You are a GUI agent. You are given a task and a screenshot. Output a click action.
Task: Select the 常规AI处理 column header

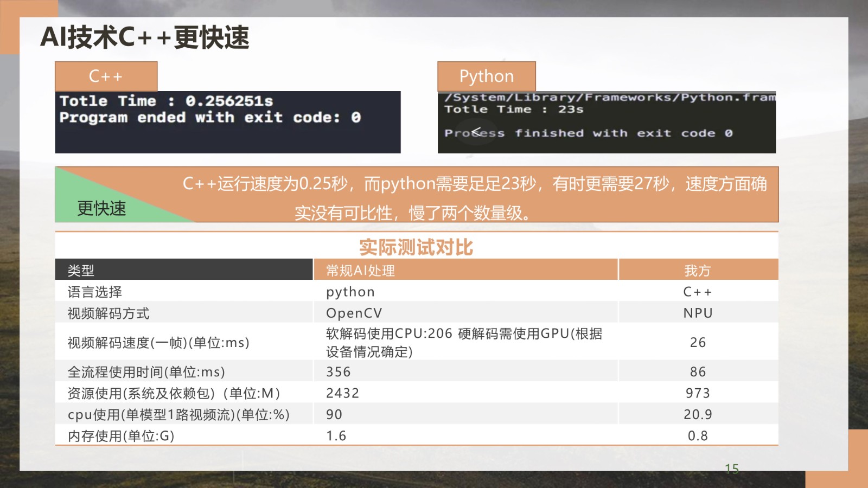(360, 270)
